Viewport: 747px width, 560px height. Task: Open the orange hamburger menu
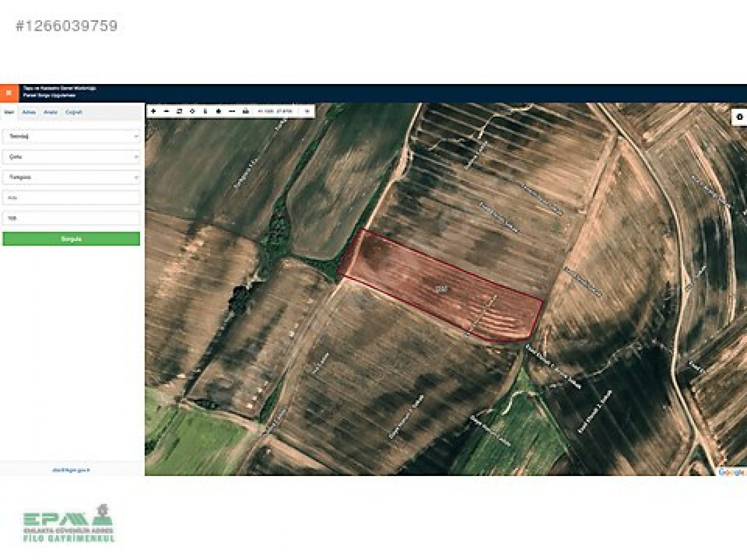click(x=8, y=93)
